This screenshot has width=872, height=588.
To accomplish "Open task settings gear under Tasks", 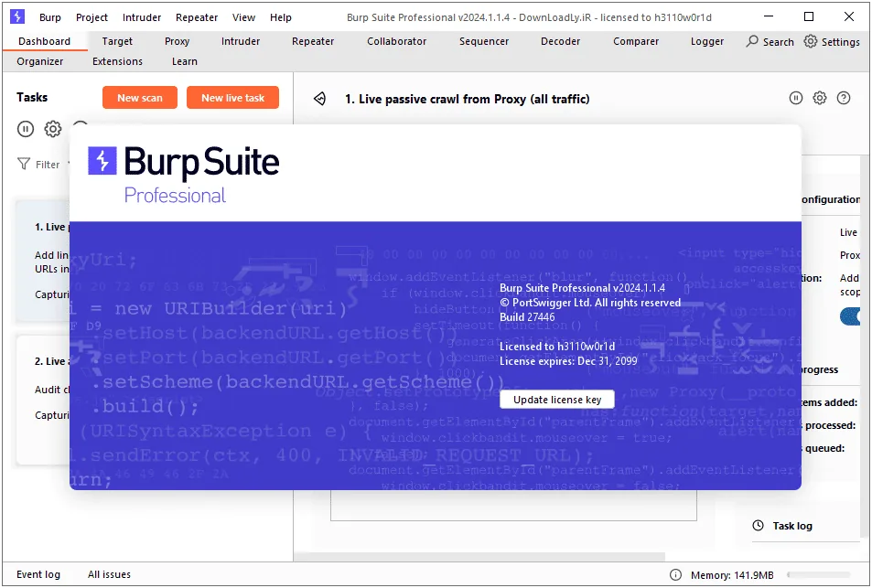I will pyautogui.click(x=53, y=129).
